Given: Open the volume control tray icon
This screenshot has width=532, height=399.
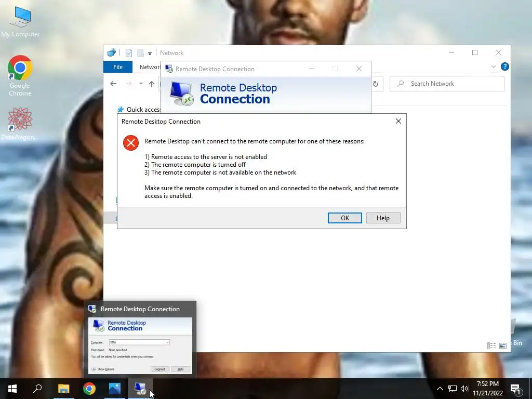Looking at the screenshot, I should (464, 389).
